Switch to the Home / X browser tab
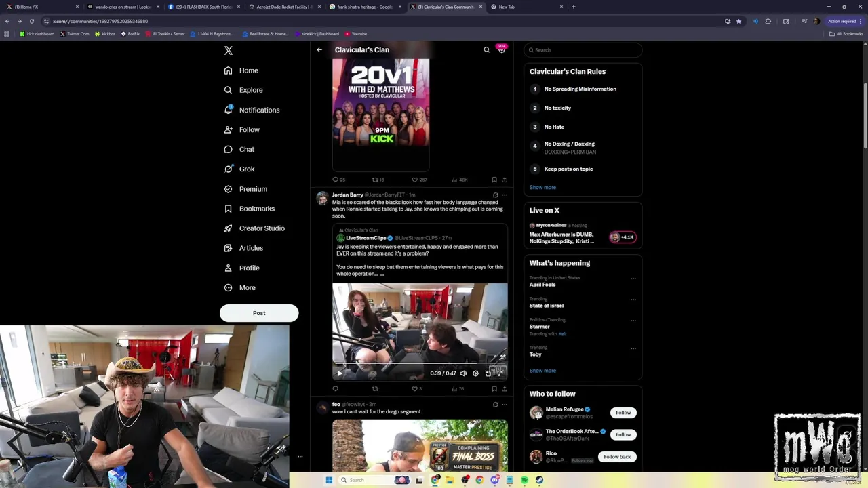This screenshot has width=868, height=488. point(41,7)
